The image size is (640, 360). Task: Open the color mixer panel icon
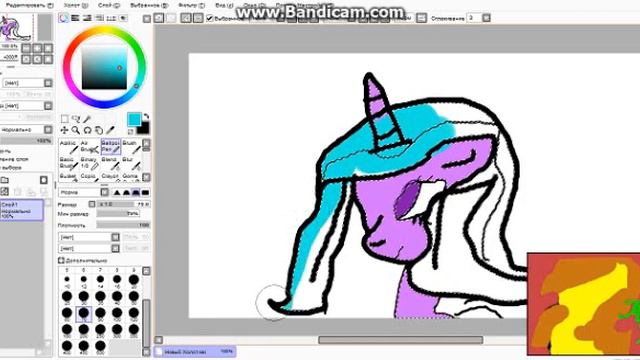point(99,18)
